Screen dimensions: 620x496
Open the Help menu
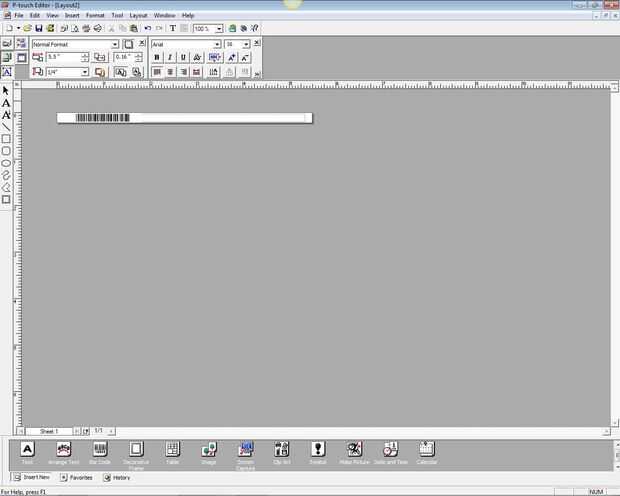(188, 15)
